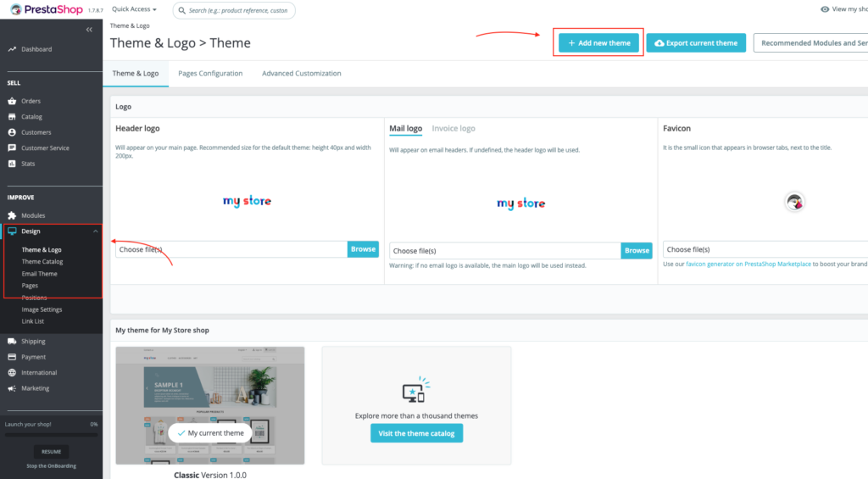Click Stop the OnBoarding link

pos(51,465)
